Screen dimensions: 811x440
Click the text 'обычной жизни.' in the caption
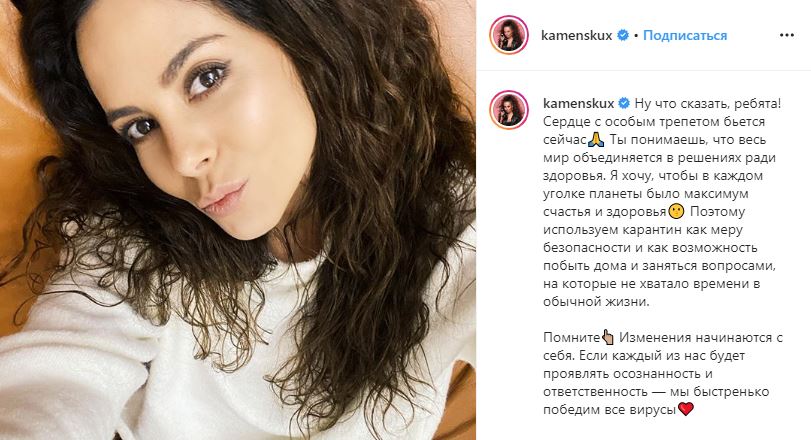pyautogui.click(x=596, y=302)
